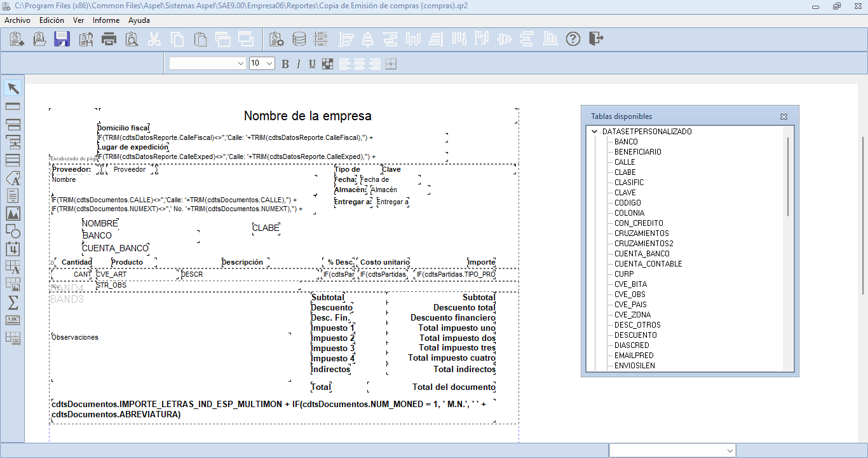Close the Tablas disponibles panel
The height and width of the screenshot is (458, 868).
click(783, 117)
